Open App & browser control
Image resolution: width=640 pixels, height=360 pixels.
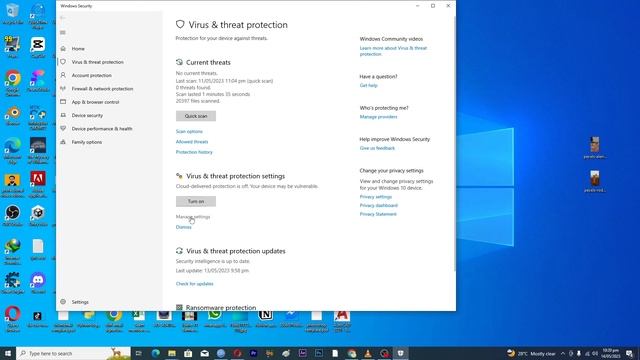pos(96,102)
